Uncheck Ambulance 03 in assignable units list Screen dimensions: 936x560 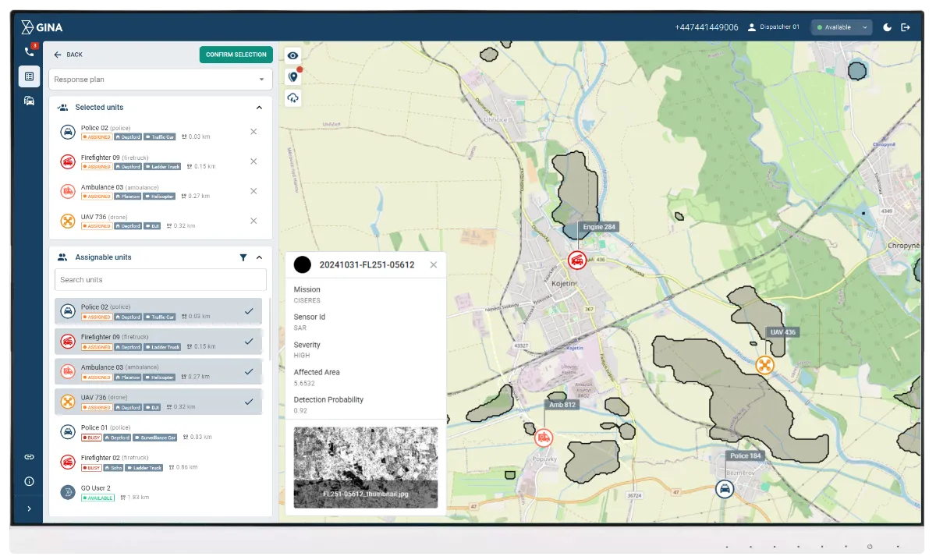point(249,371)
